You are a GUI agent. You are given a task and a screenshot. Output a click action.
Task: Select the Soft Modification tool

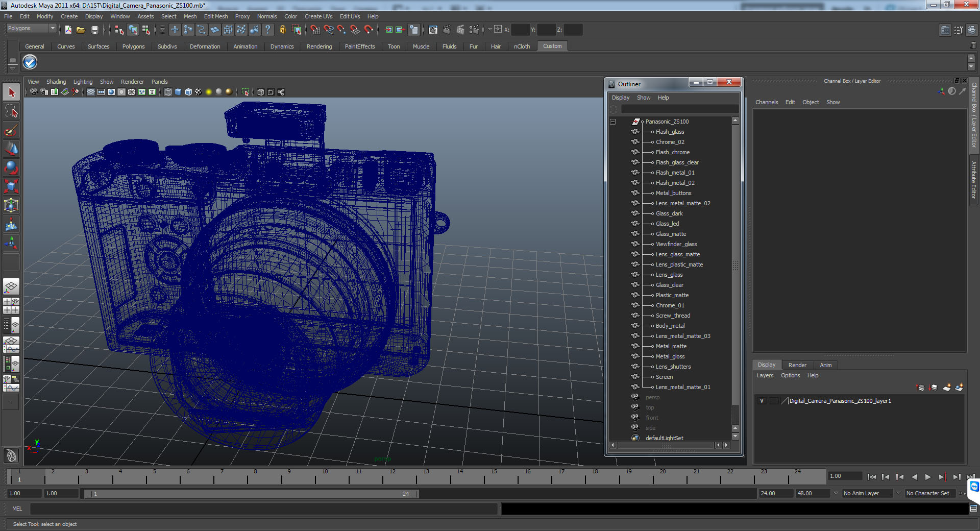click(x=11, y=225)
